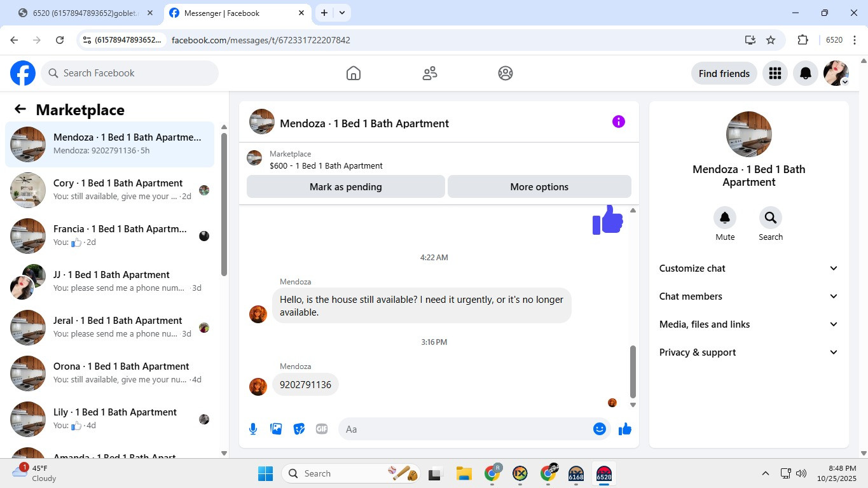
Task: Click the Find friends button
Action: (x=724, y=73)
